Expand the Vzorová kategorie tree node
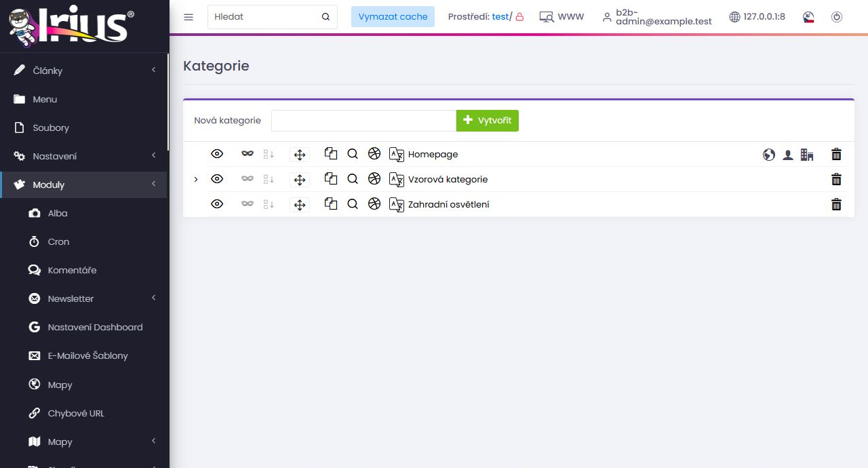 point(196,179)
